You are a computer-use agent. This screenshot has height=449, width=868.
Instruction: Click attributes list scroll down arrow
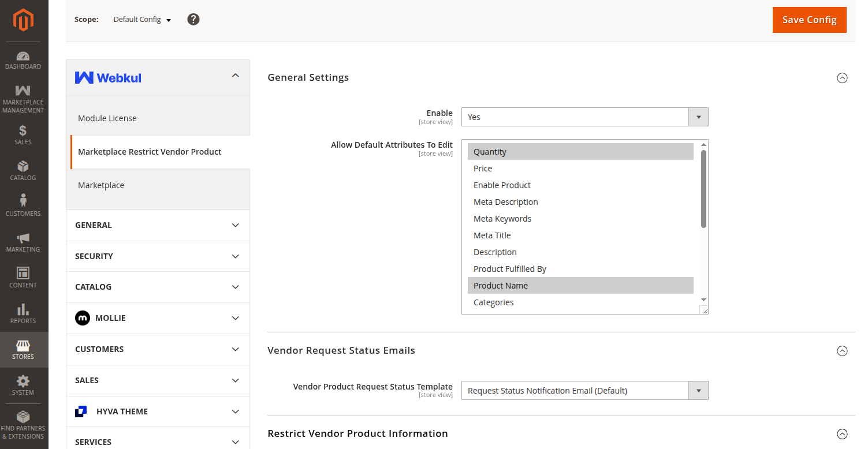pos(703,300)
